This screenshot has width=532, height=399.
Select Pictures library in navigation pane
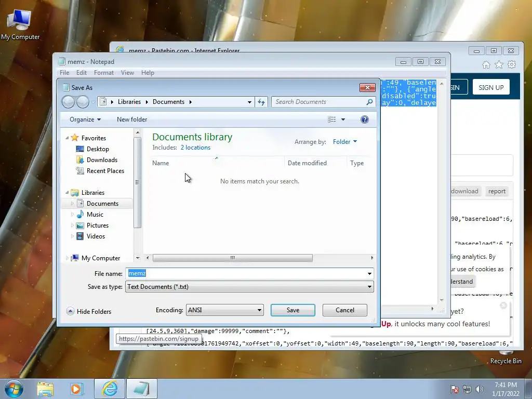pos(97,225)
